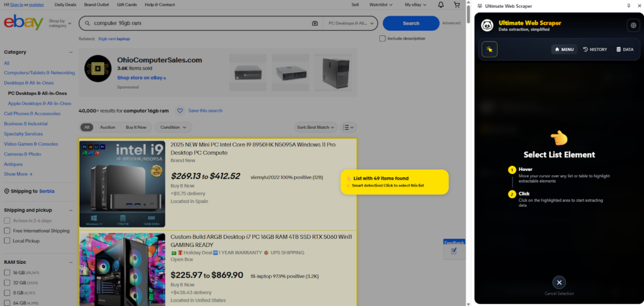The width and height of the screenshot is (644, 306).
Task: Collapse the Category filter section
Action: (70, 52)
